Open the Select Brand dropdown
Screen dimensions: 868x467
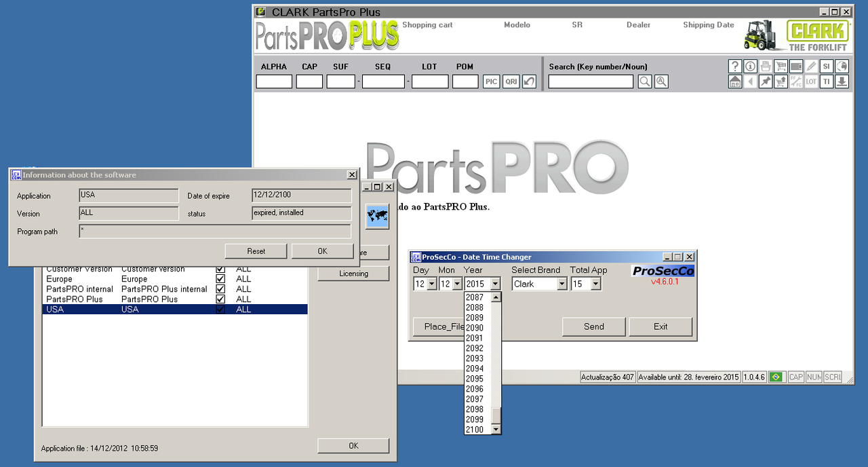(561, 284)
